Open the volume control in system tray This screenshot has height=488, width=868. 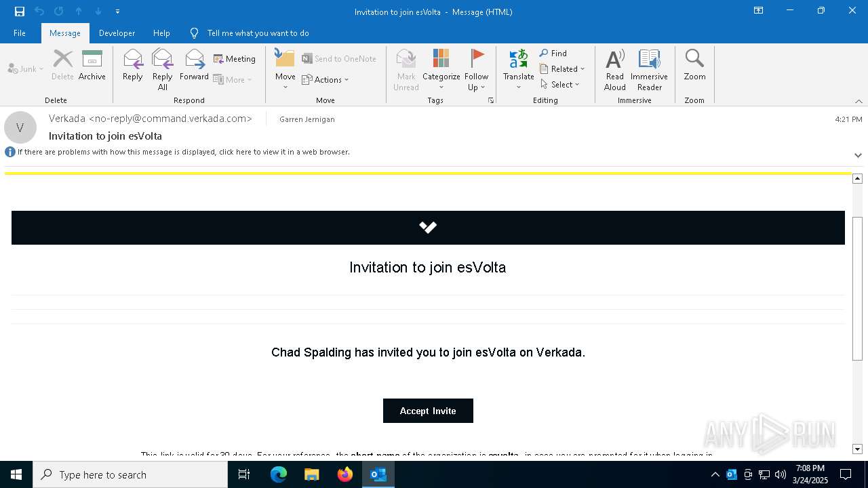click(781, 474)
